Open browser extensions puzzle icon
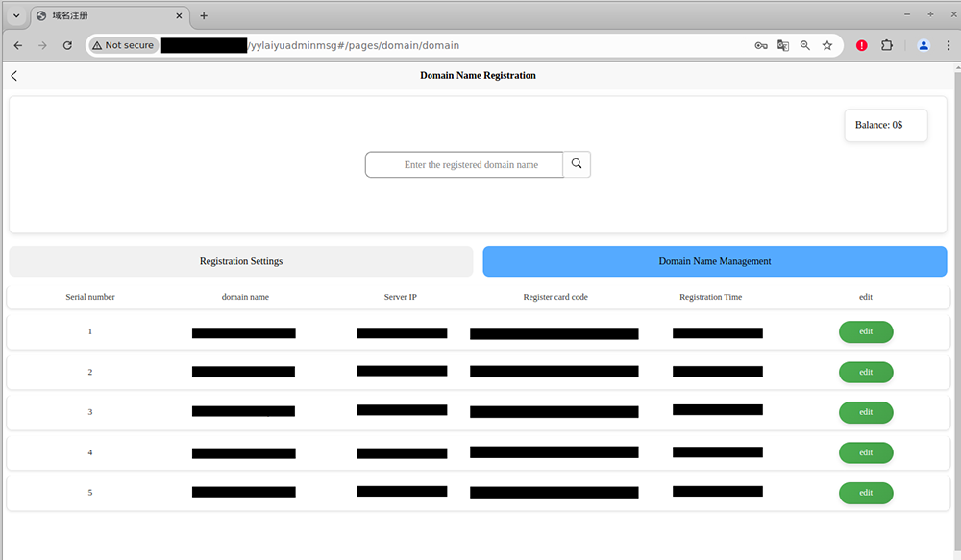Image resolution: width=961 pixels, height=560 pixels. point(887,45)
